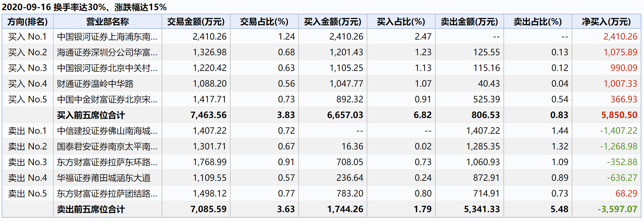This screenshot has width=644, height=221.
Task: Click trade amount 1,768.99
Action: (x=210, y=162)
